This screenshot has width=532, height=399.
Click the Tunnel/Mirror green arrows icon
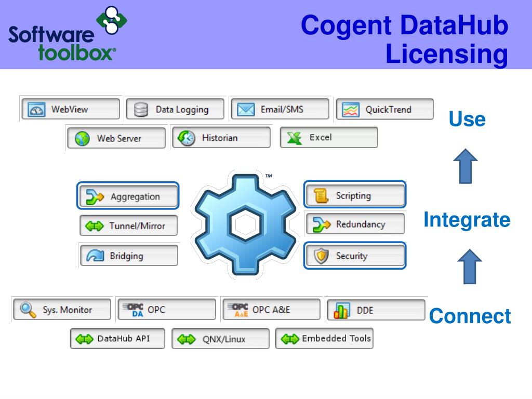point(95,226)
